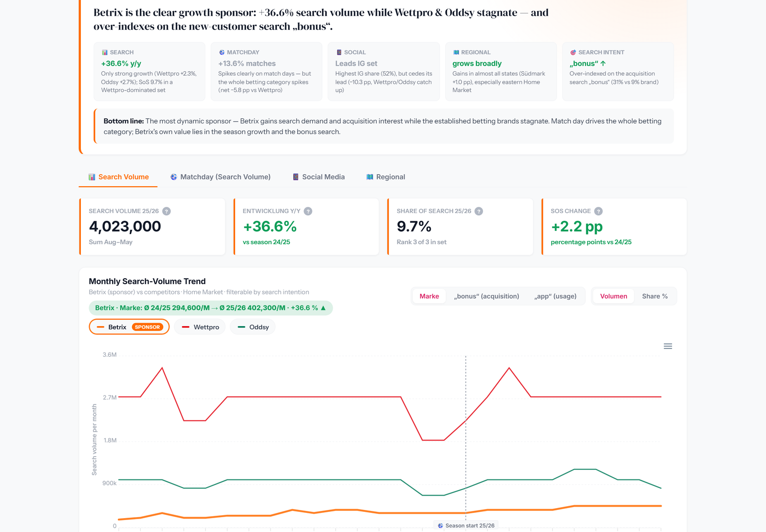Open the Search Volume tab

point(118,177)
